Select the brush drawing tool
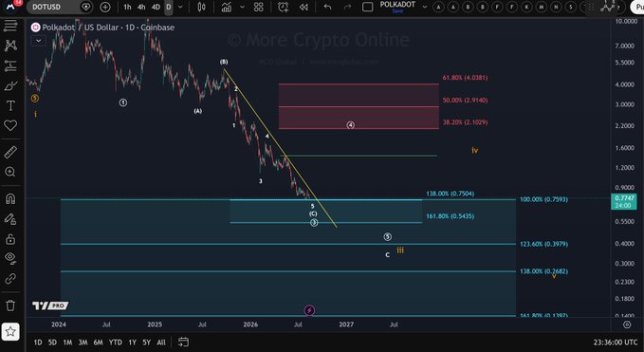 coord(10,85)
